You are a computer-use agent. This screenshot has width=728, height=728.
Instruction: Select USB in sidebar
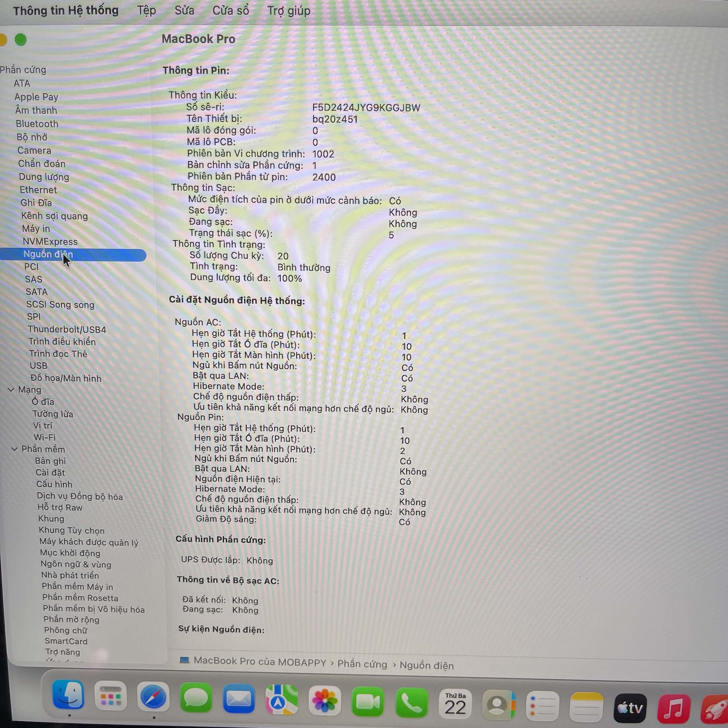pos(39,365)
